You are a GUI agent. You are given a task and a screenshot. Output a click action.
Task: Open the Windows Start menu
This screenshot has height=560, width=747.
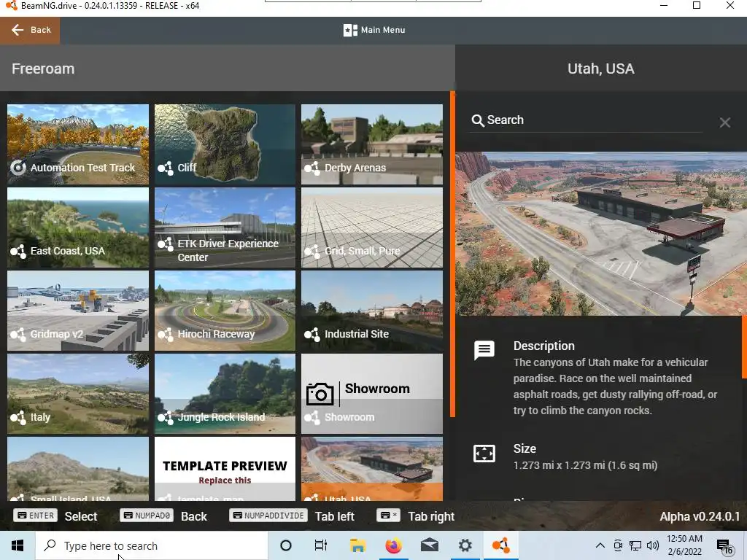click(18, 545)
